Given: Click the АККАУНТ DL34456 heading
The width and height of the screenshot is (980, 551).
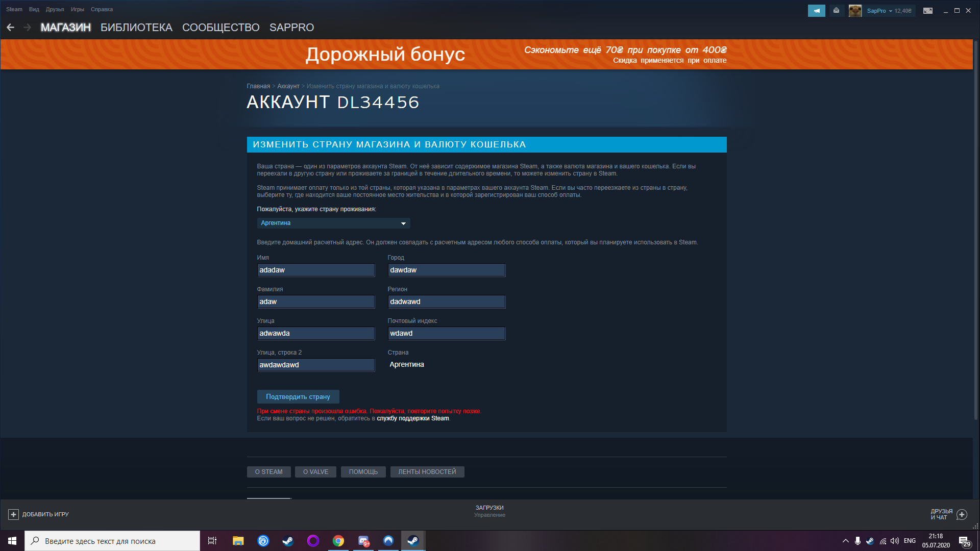Looking at the screenshot, I should (x=333, y=103).
